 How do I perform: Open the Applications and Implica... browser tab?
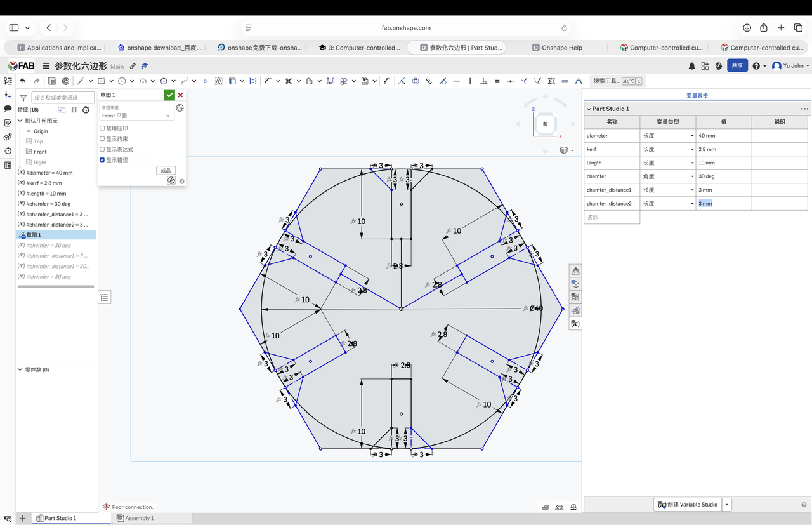(x=59, y=48)
